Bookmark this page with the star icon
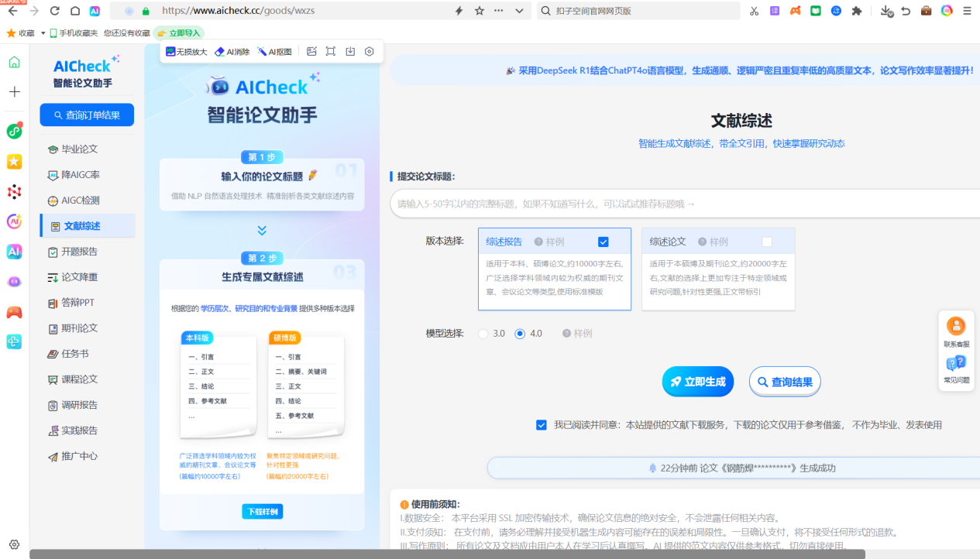Image resolution: width=980 pixels, height=559 pixels. point(479,11)
